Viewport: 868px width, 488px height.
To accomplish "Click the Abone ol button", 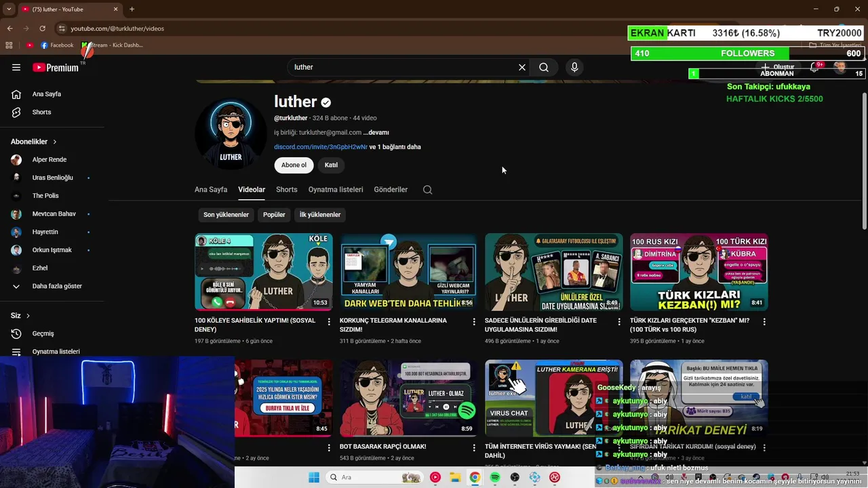I will pyautogui.click(x=294, y=165).
